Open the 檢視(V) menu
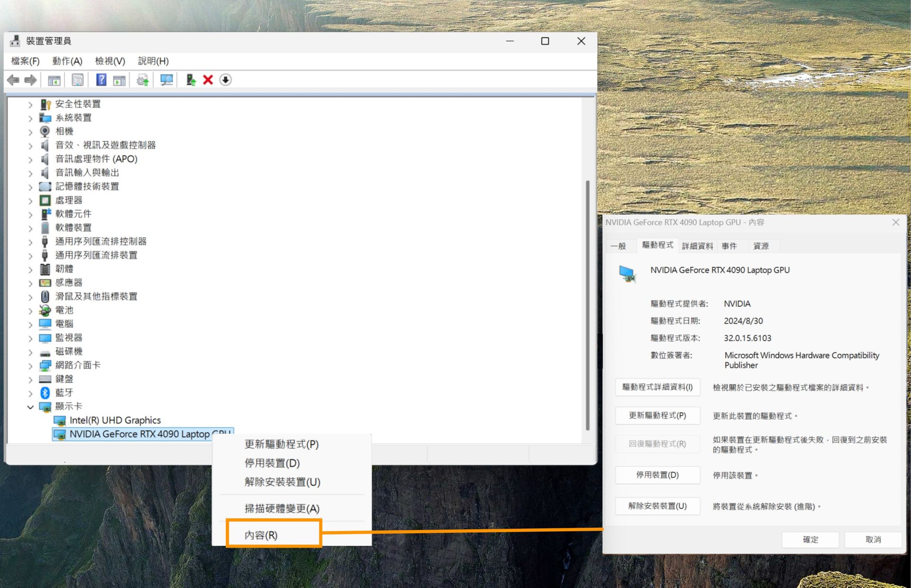 click(x=109, y=61)
